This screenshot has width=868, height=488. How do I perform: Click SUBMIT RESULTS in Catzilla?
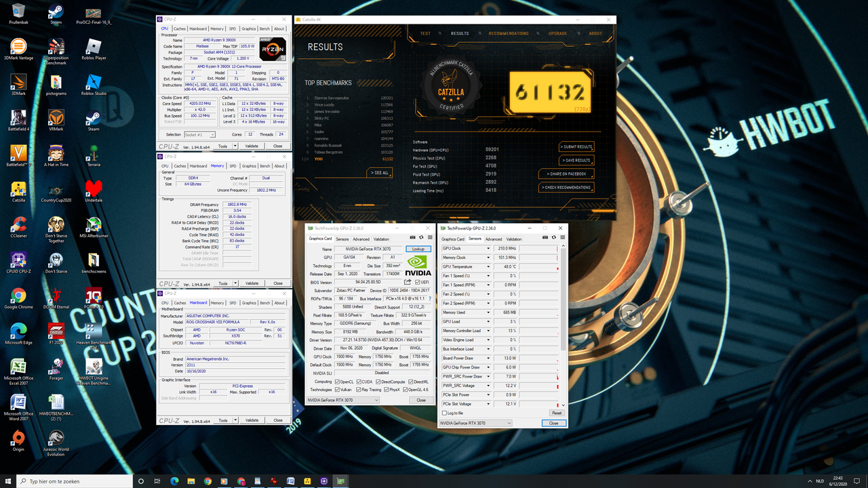pos(576,146)
